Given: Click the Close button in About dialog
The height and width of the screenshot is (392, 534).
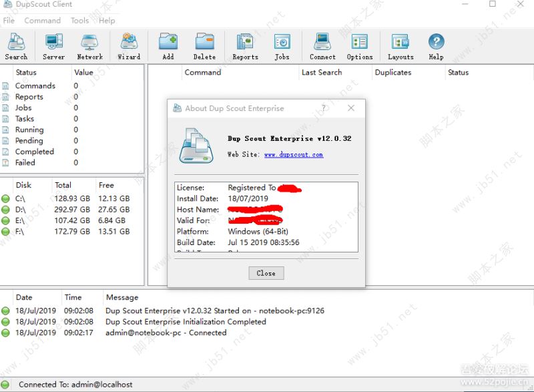Looking at the screenshot, I should (266, 273).
